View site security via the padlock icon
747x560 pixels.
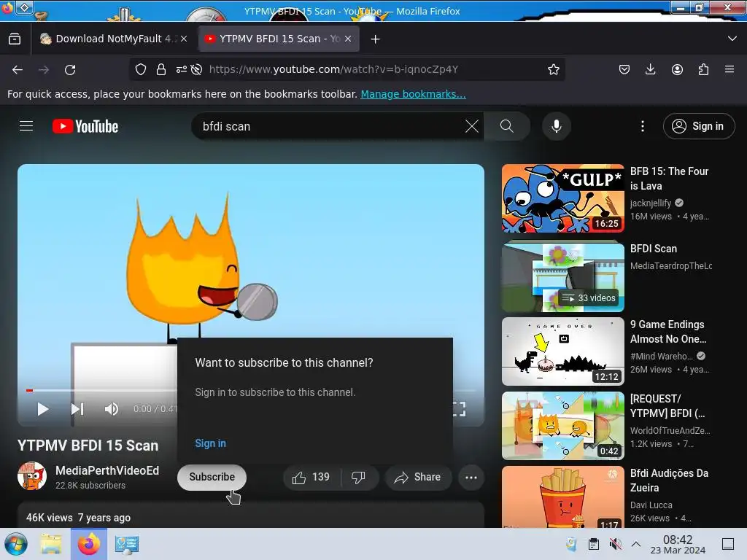coord(161,69)
